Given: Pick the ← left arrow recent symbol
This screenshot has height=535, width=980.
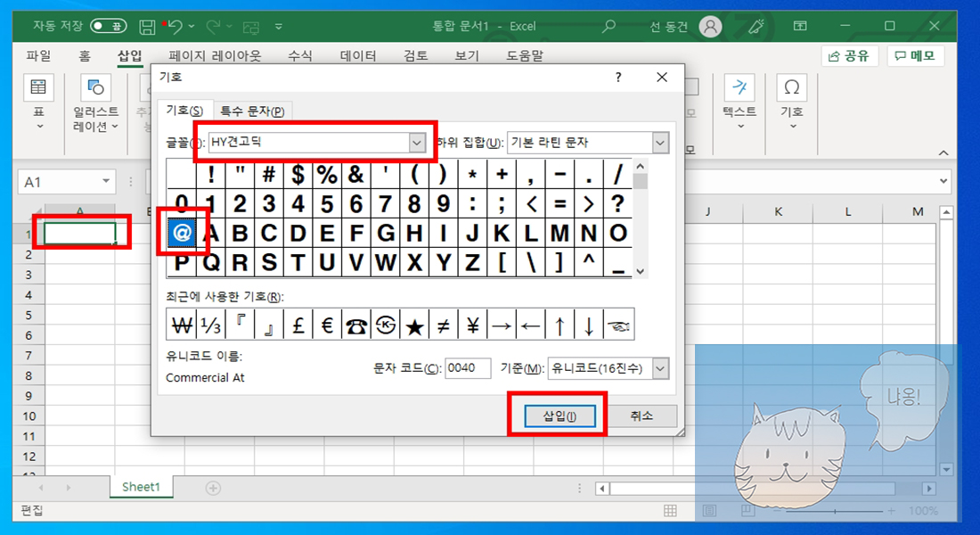Looking at the screenshot, I should coord(531,325).
